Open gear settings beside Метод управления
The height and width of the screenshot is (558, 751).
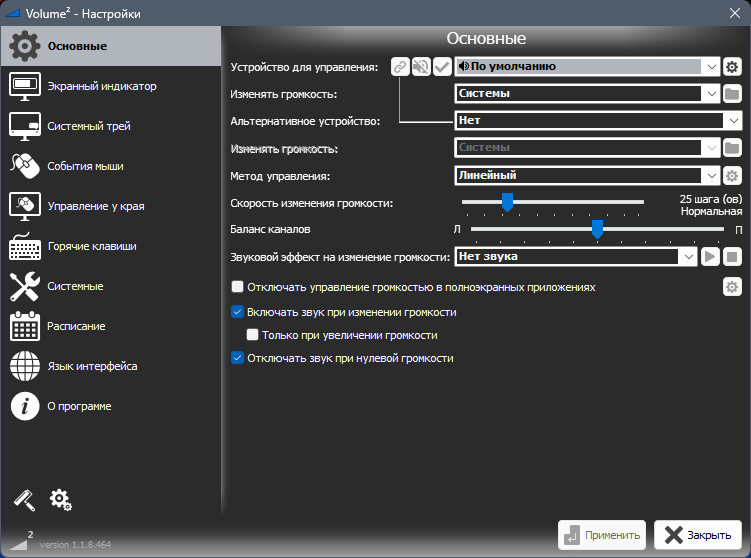tap(732, 176)
